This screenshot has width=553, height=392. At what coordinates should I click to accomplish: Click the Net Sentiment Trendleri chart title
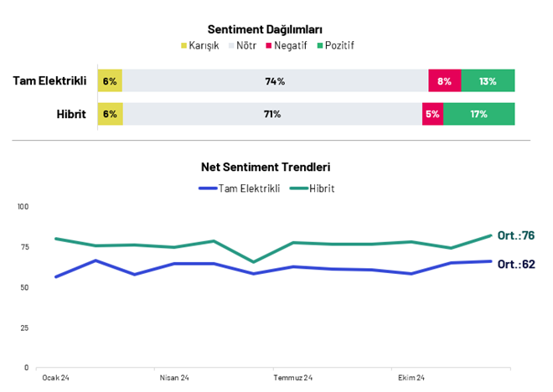coord(266,168)
